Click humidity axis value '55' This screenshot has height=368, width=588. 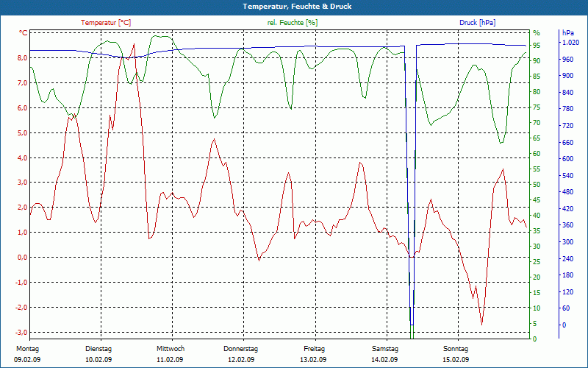point(537,169)
